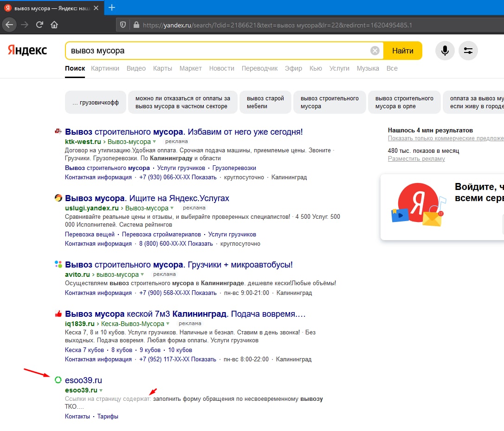Click ktk-west.ru favicon

point(58,131)
